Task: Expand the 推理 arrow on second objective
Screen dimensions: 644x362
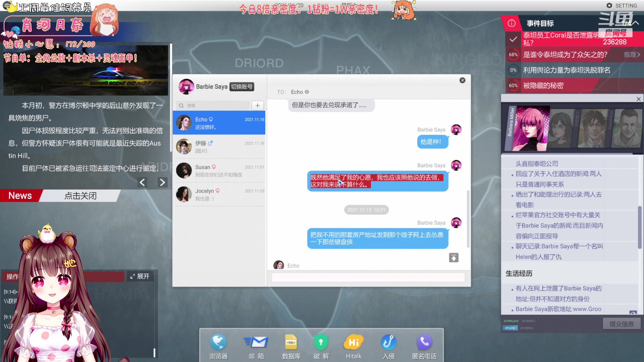Action: tap(638, 55)
